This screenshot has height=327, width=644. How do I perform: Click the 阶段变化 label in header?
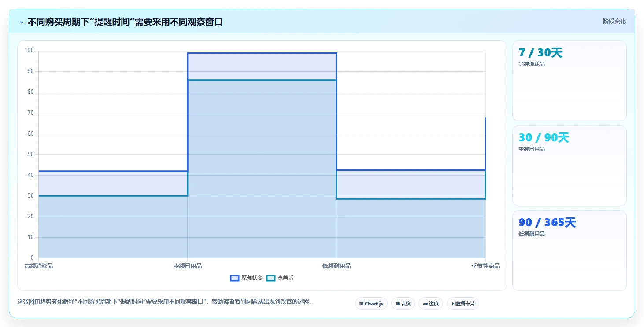pos(614,21)
